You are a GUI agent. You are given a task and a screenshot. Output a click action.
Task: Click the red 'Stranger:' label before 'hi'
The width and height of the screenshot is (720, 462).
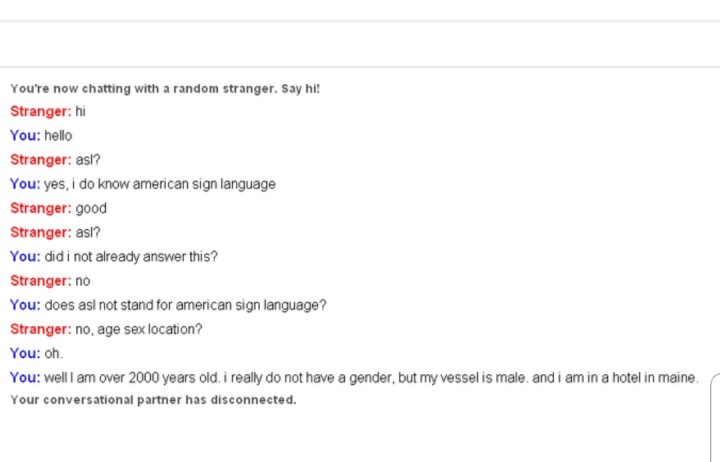(x=41, y=112)
